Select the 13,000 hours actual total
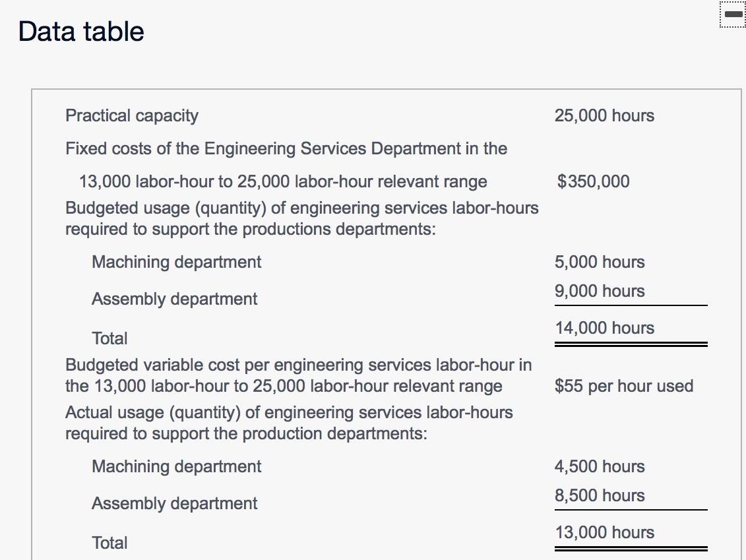Screen dimensions: 746x560 (605, 532)
